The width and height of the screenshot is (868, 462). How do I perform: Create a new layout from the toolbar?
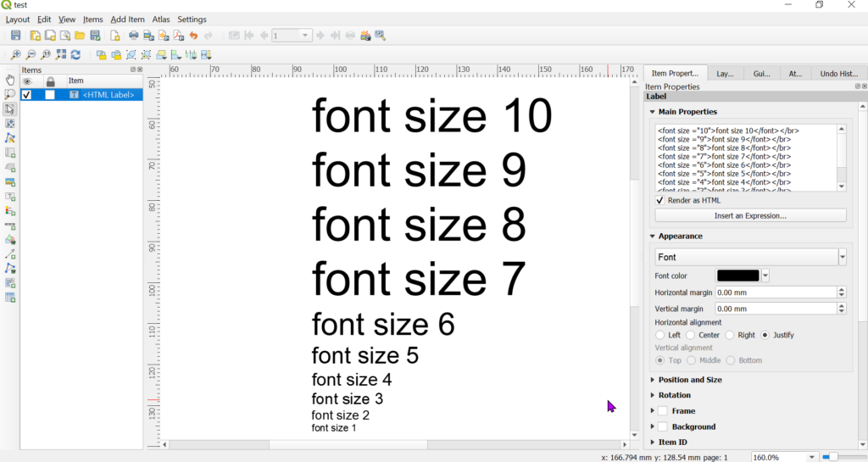click(35, 36)
